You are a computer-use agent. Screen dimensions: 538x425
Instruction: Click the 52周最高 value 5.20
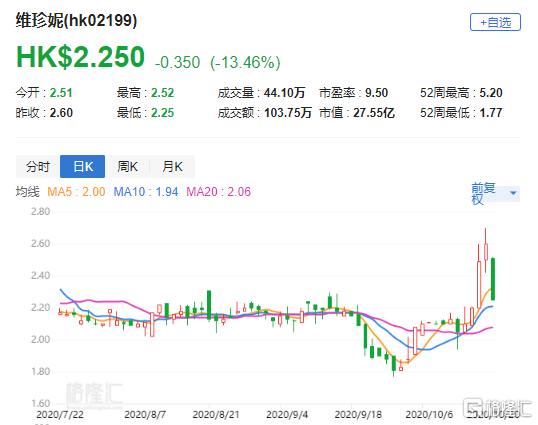coord(491,93)
